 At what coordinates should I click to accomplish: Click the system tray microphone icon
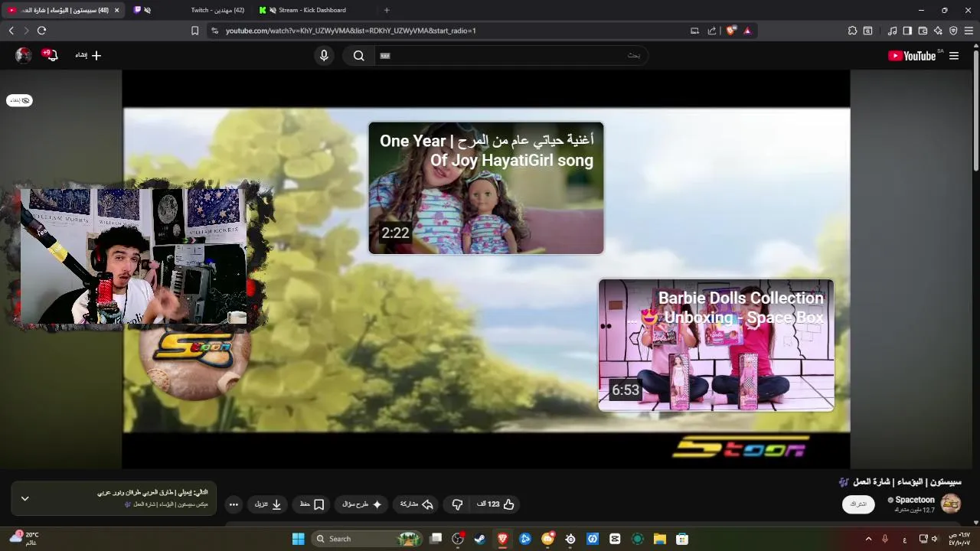(885, 539)
